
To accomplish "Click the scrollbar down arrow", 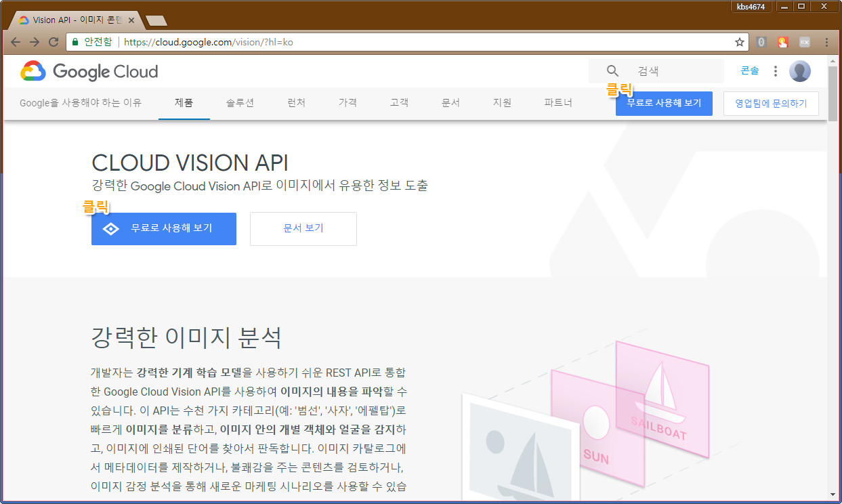I will click(x=833, y=496).
